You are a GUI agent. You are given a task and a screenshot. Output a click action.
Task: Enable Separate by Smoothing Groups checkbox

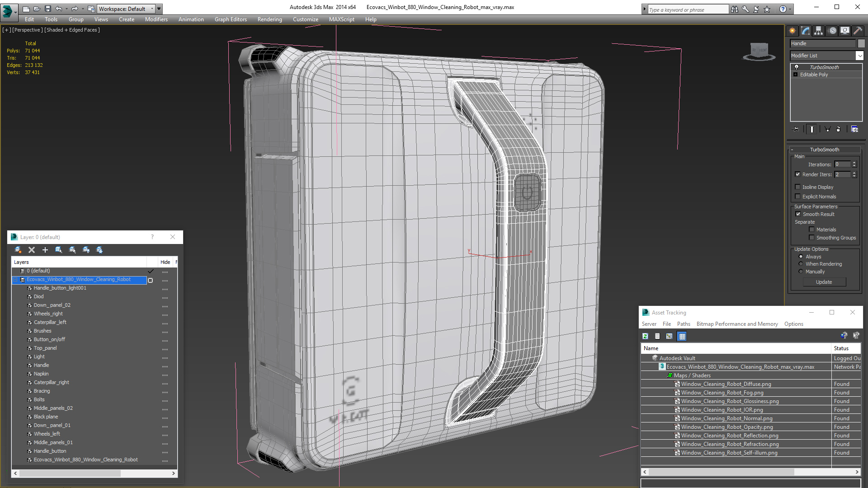[x=811, y=238]
